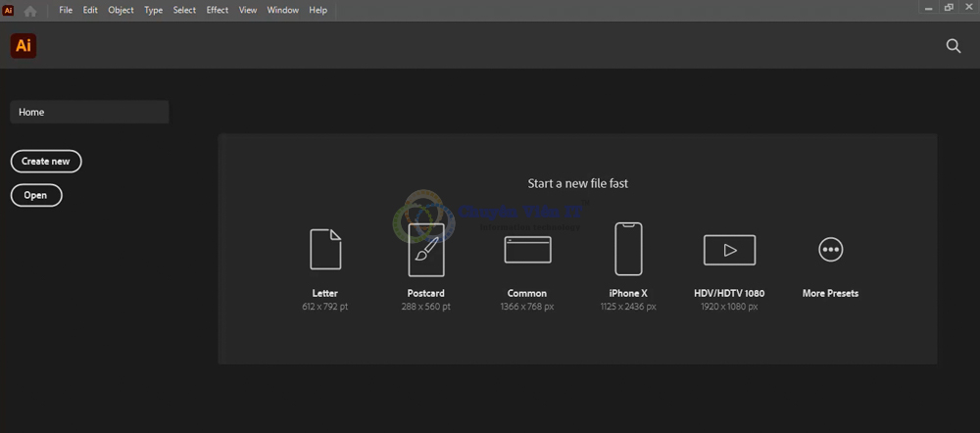This screenshot has width=980, height=433.
Task: Click the Letter document preset icon
Action: click(325, 249)
